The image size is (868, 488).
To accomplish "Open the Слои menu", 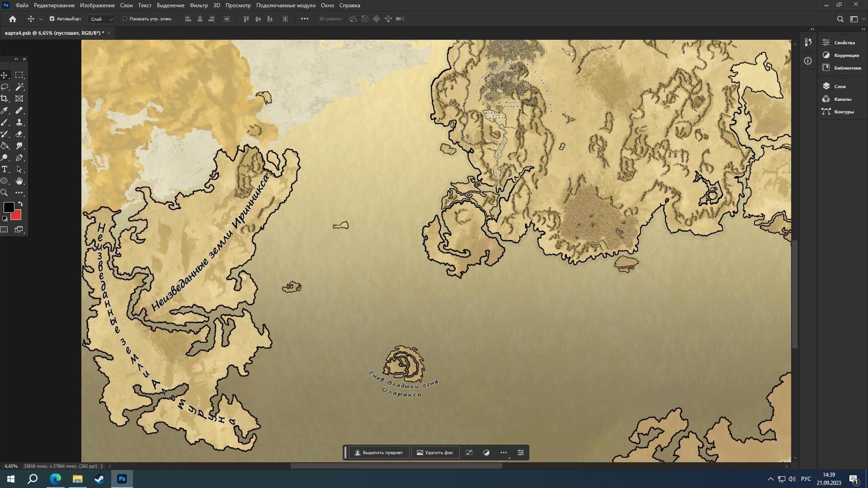I will tap(126, 5).
